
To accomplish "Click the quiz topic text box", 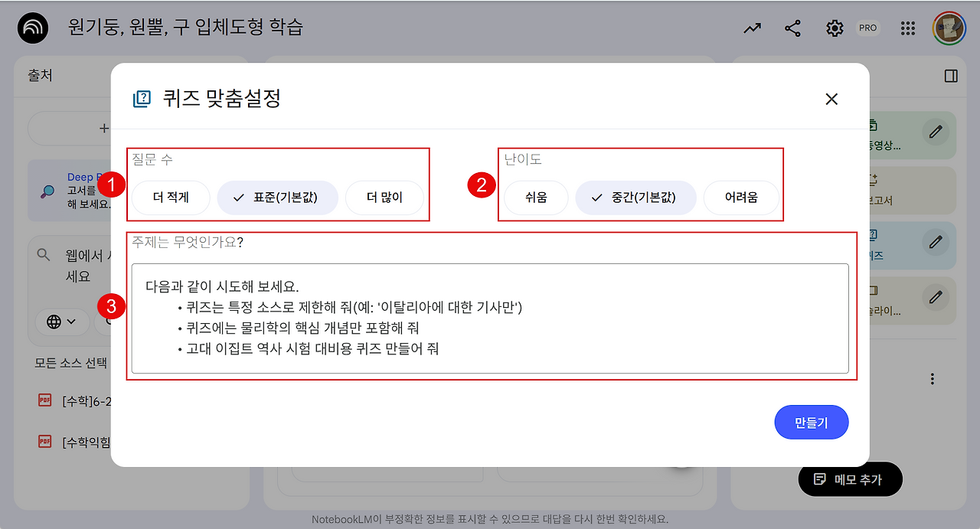I will click(490, 318).
